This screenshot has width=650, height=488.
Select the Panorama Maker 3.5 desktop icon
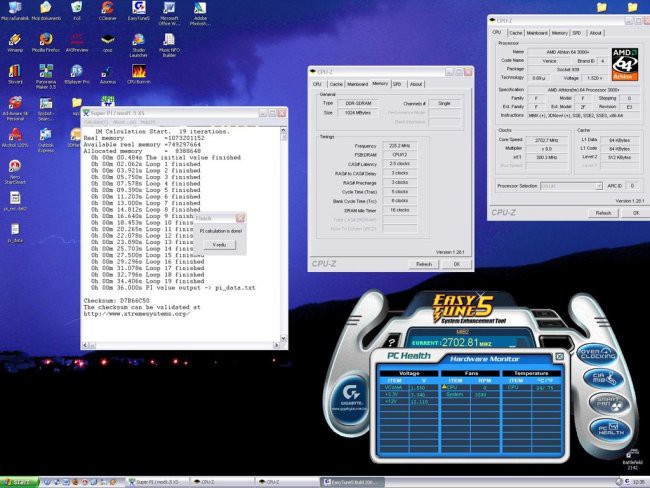46,77
